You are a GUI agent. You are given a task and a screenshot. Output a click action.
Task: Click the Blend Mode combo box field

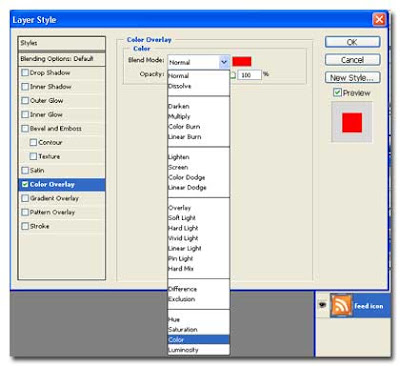click(x=199, y=62)
